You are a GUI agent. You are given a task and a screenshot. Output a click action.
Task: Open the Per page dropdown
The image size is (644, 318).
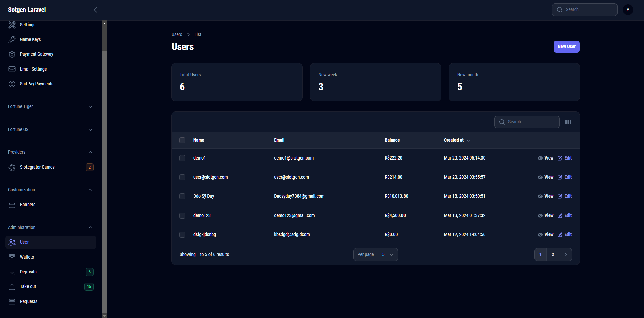pos(387,255)
